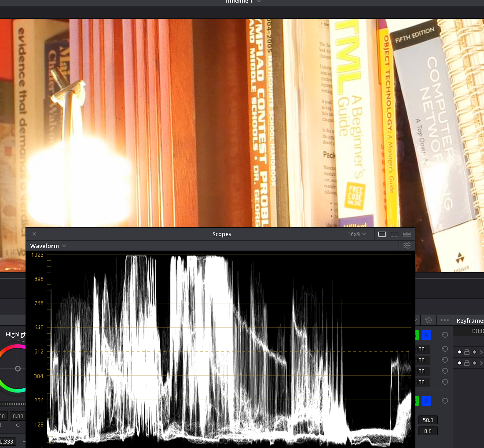Reset using the arrow beside the upper B button
484x448 pixels.
[445, 335]
